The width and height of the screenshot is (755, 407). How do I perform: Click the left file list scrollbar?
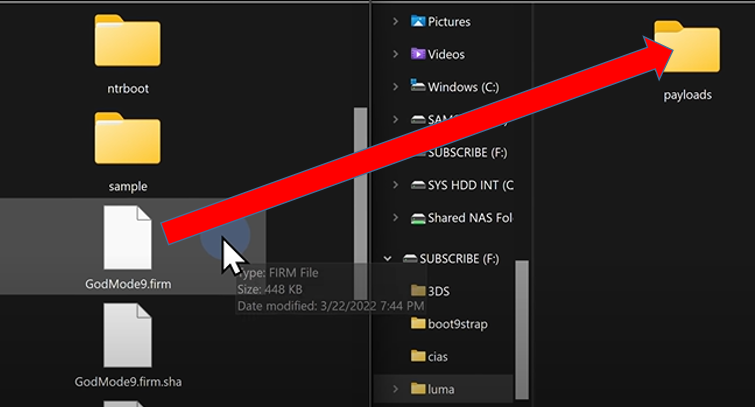click(x=360, y=204)
